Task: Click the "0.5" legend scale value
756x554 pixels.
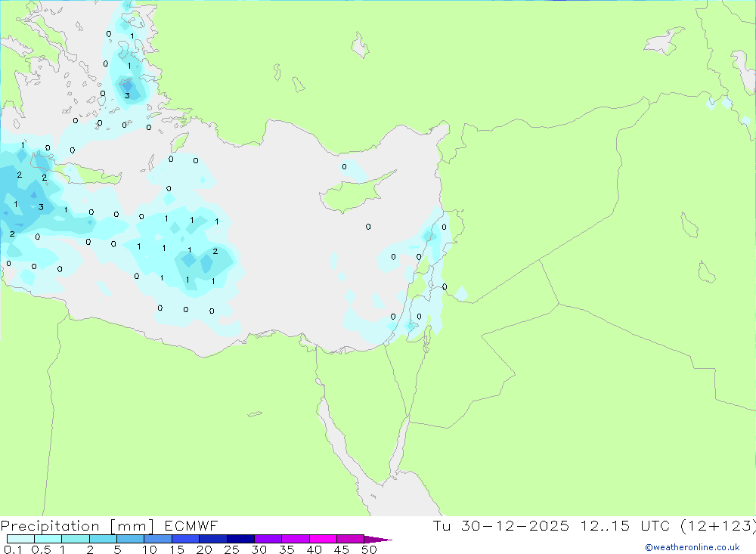Action: (x=41, y=549)
